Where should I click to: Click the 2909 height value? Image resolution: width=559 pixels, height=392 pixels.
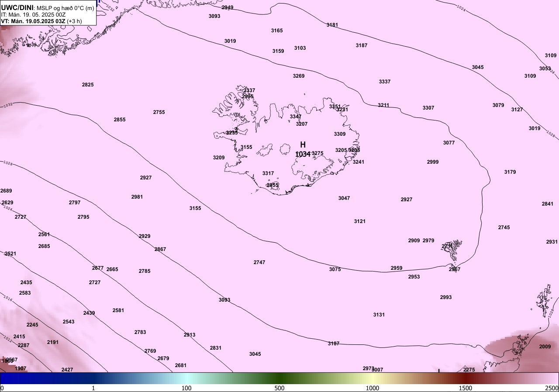pyautogui.click(x=414, y=241)
